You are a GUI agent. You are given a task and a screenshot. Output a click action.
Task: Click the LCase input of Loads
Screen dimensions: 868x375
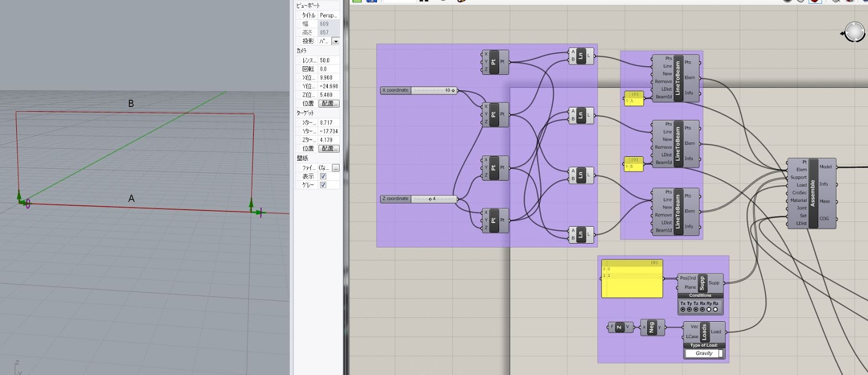692,336
